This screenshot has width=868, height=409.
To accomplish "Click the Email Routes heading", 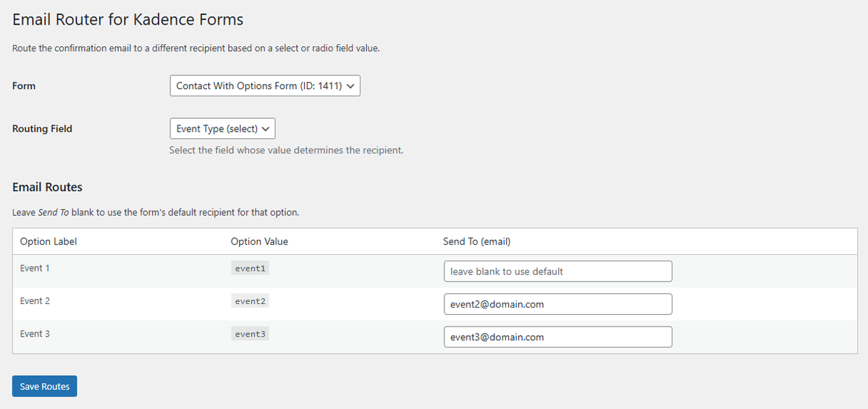I will click(x=47, y=187).
